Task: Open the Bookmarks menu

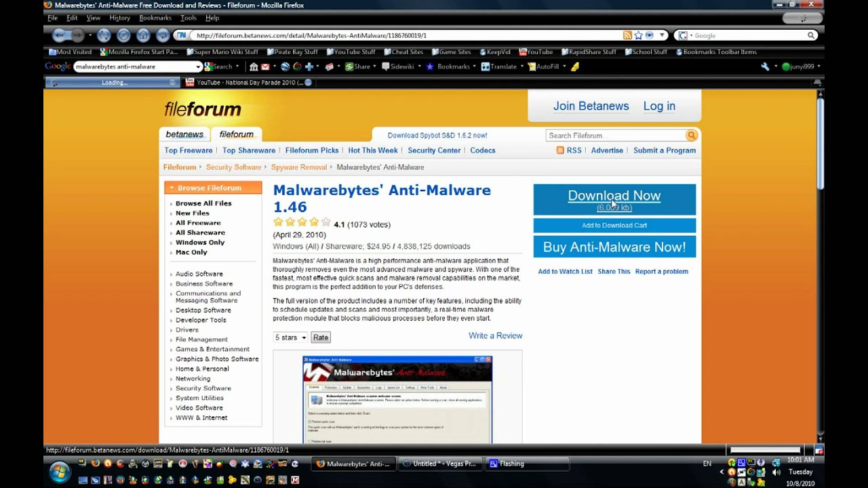Action: click(155, 18)
